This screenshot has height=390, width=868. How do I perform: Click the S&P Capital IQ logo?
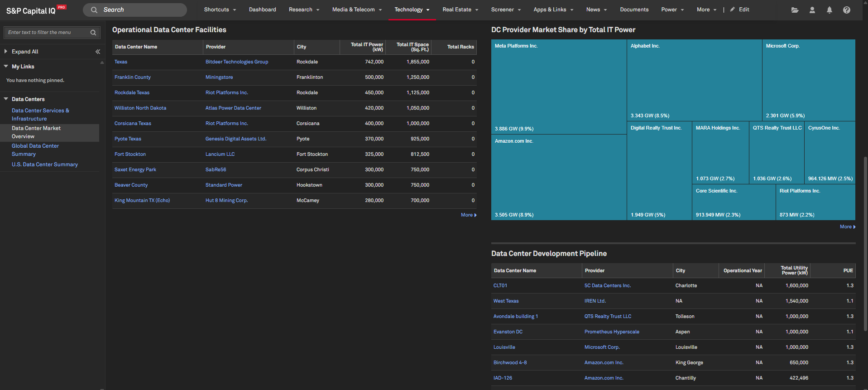point(36,10)
